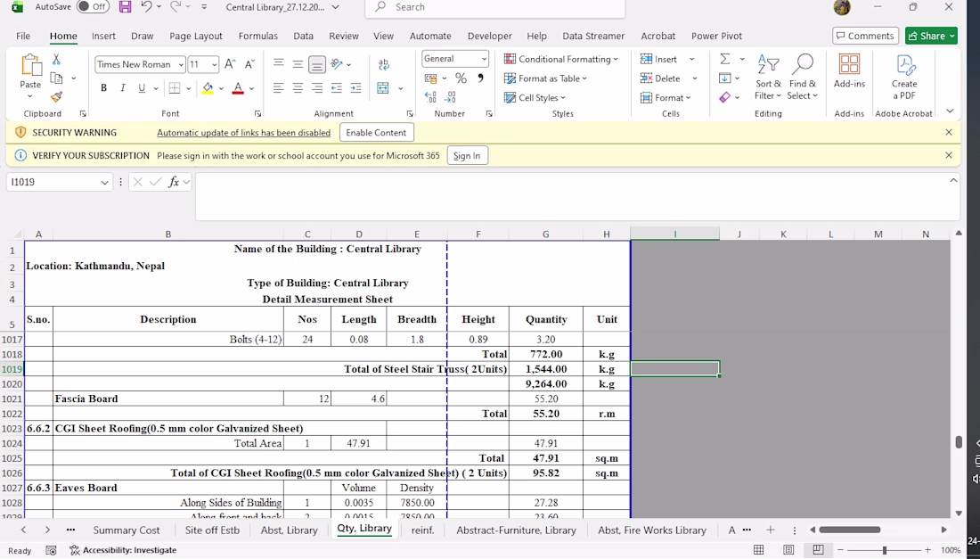The image size is (980, 559).
Task: Switch to Abst, Library sheet tab
Action: [x=289, y=530]
